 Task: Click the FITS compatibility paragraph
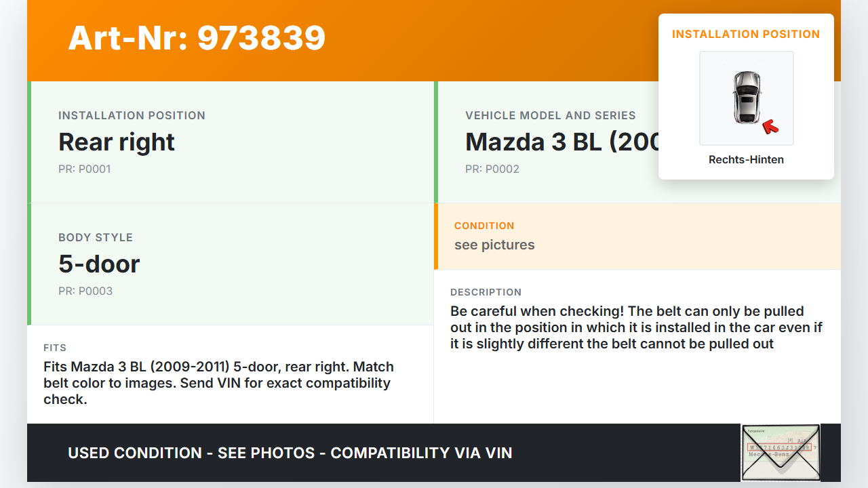pyautogui.click(x=218, y=383)
